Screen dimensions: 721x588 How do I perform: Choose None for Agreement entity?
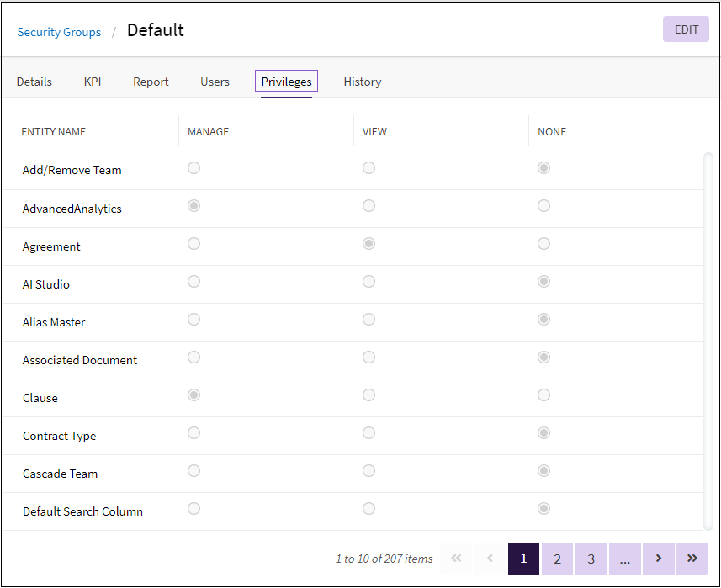[543, 244]
